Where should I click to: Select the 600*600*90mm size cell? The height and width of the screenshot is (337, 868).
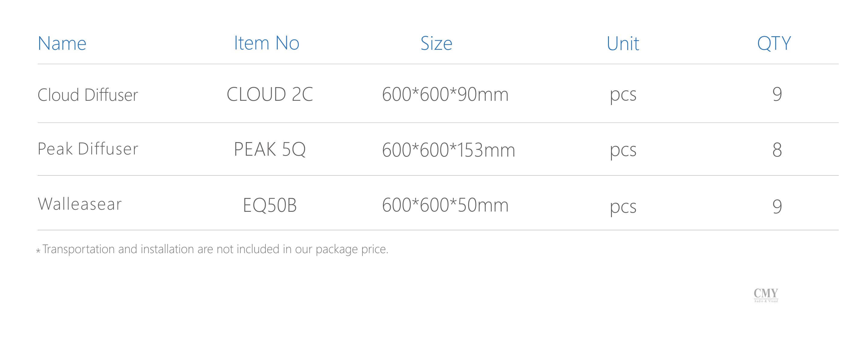tap(445, 94)
